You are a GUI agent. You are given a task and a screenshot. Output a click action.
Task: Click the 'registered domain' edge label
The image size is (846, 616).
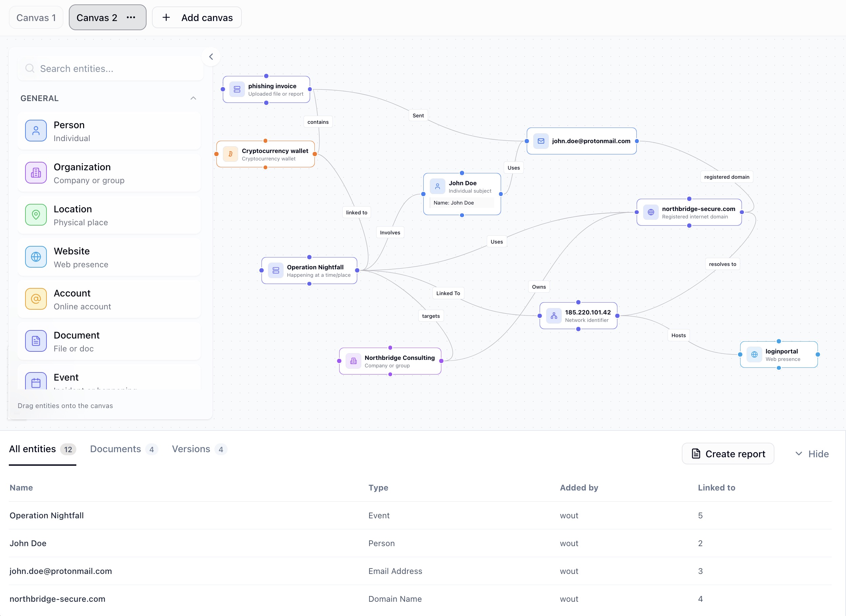(x=727, y=177)
